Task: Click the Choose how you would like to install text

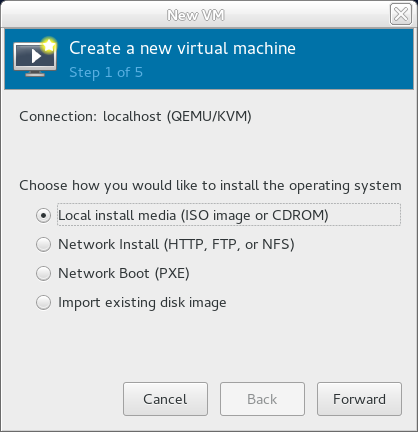Action: tap(210, 186)
